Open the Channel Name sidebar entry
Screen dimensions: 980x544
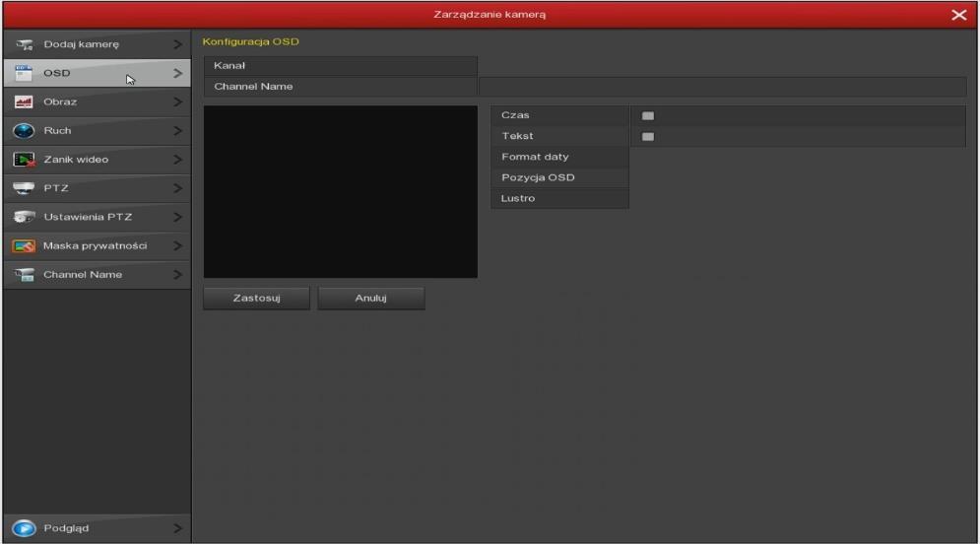(97, 275)
